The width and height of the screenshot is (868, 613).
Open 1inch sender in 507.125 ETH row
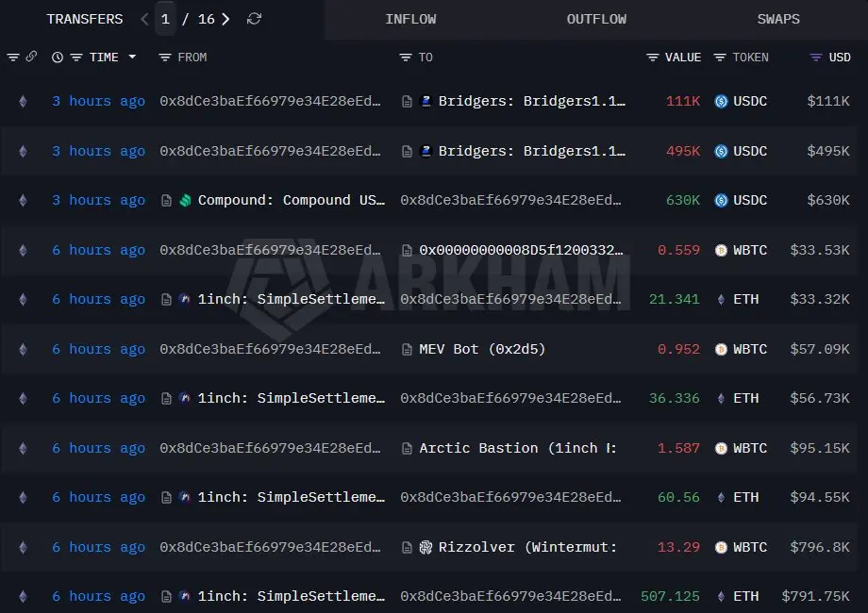click(x=292, y=596)
